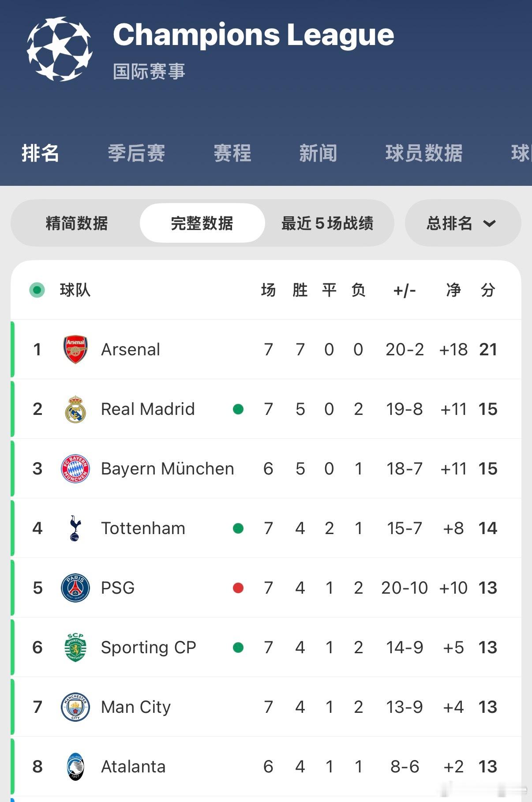This screenshot has width=532, height=802.
Task: Open the 总排名 dropdown
Action: pos(462,223)
